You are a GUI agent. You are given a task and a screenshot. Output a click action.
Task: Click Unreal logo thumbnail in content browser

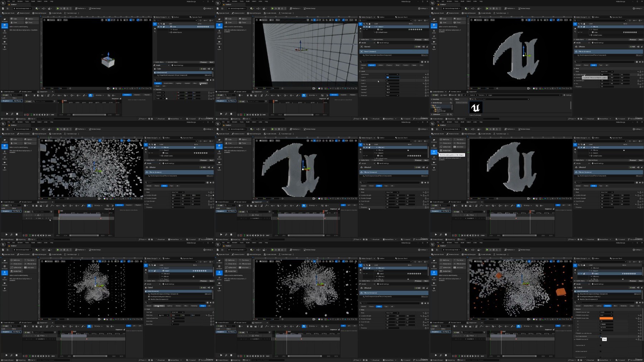pyautogui.click(x=476, y=107)
